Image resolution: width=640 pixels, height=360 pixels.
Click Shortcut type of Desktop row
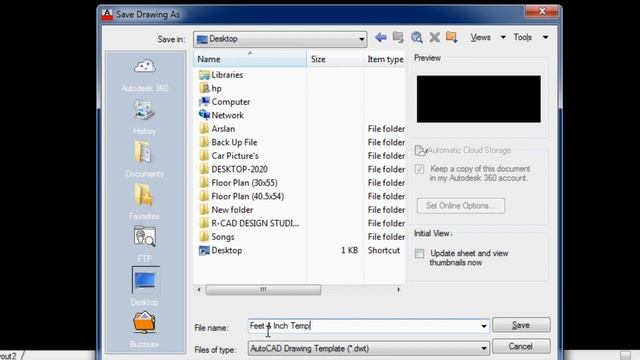(x=384, y=250)
